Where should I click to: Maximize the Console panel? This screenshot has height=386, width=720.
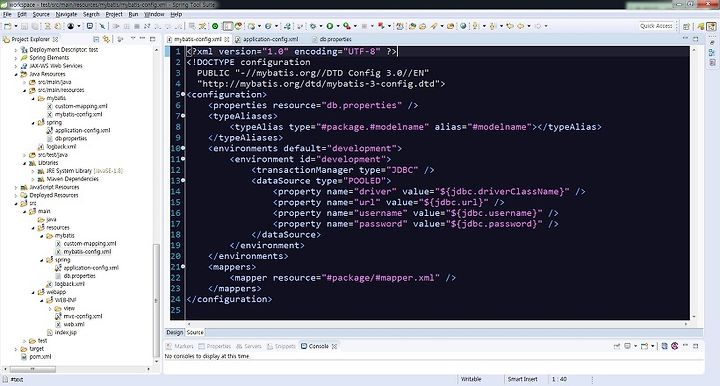coord(696,346)
